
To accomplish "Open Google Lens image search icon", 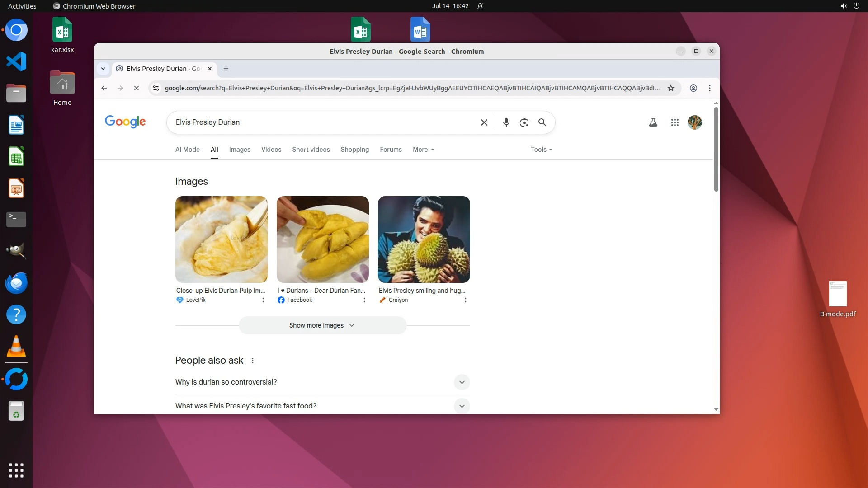I will point(524,122).
